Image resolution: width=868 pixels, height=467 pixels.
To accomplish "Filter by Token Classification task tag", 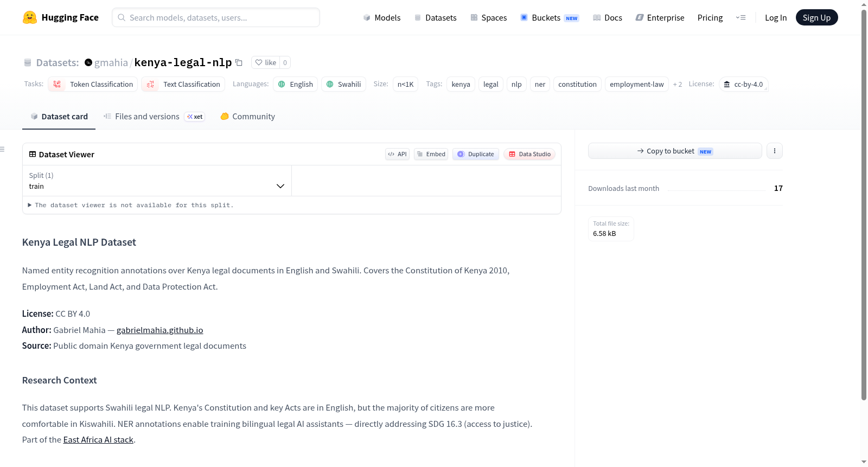I will click(x=93, y=84).
